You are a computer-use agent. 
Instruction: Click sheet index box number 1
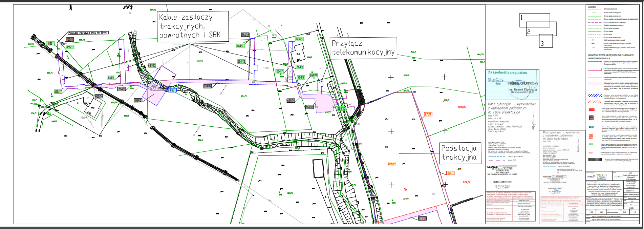[x=534, y=20]
